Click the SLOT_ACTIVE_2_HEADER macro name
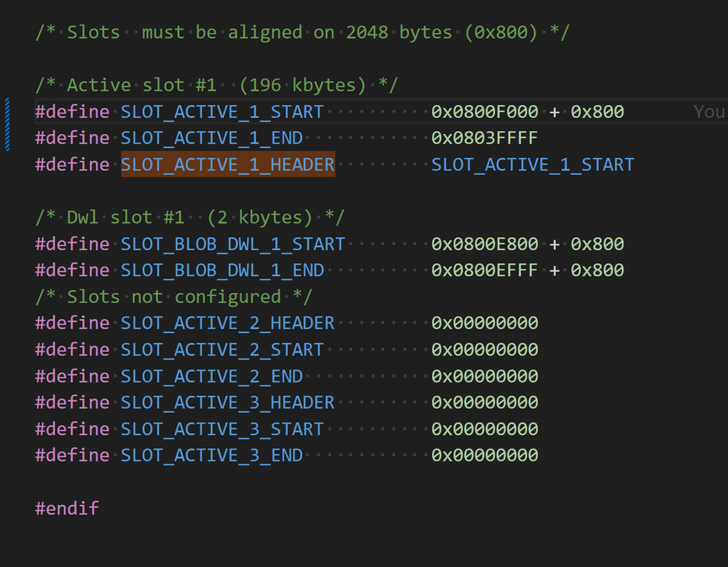Image resolution: width=728 pixels, height=567 pixels. pyautogui.click(x=227, y=323)
